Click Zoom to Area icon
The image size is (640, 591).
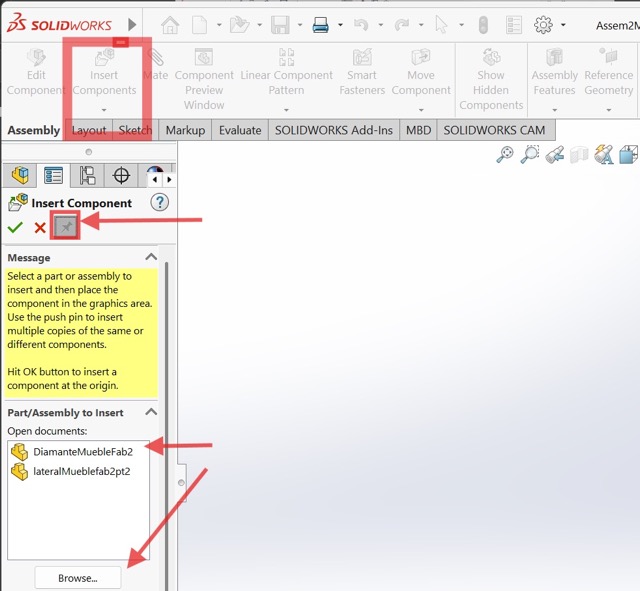pyautogui.click(x=530, y=154)
